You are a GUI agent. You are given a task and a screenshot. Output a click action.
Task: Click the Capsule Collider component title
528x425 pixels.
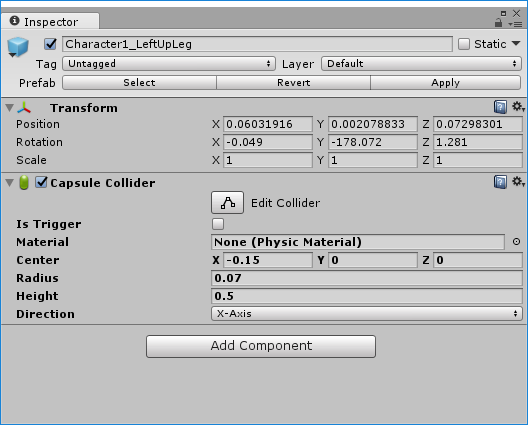(x=103, y=183)
